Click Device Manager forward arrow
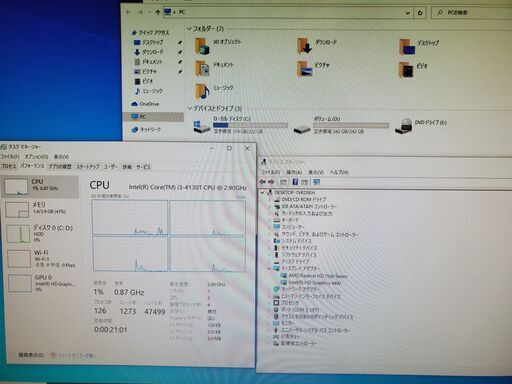The image size is (512, 384). [x=271, y=182]
